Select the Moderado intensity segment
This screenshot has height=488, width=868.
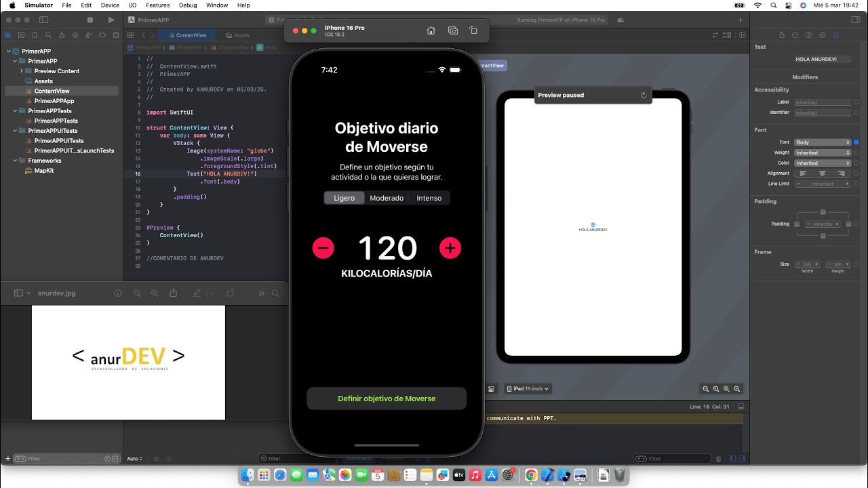[387, 198]
